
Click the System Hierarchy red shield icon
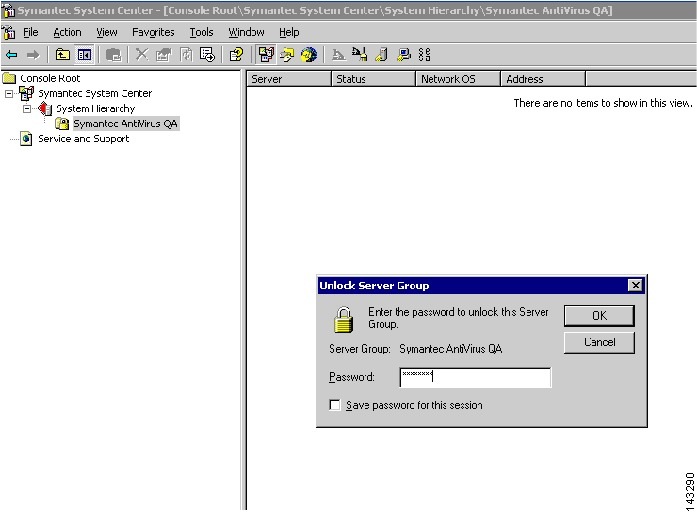pos(45,108)
